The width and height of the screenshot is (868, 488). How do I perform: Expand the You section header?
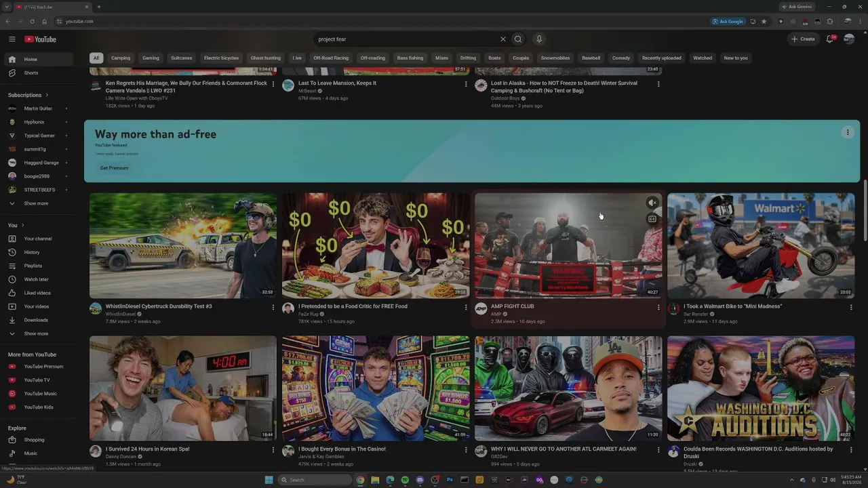click(x=16, y=225)
